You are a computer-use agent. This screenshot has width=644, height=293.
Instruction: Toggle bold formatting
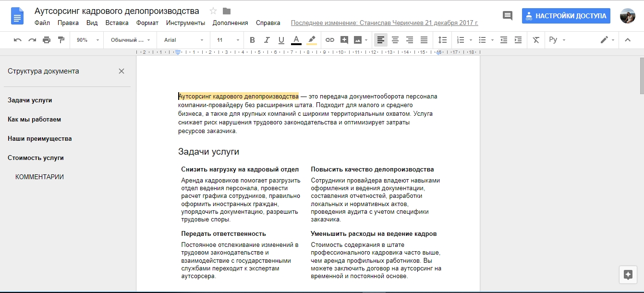253,40
